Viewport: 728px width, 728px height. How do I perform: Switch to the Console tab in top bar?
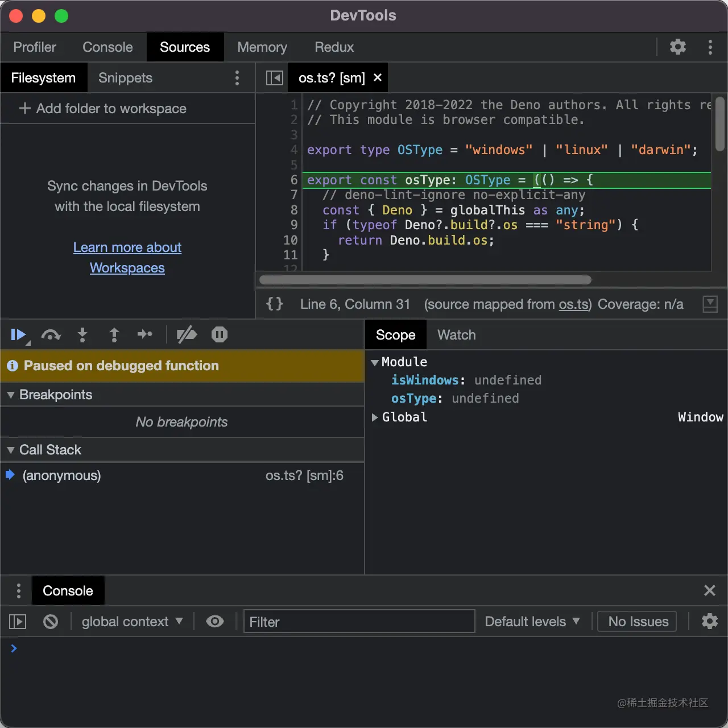click(107, 47)
